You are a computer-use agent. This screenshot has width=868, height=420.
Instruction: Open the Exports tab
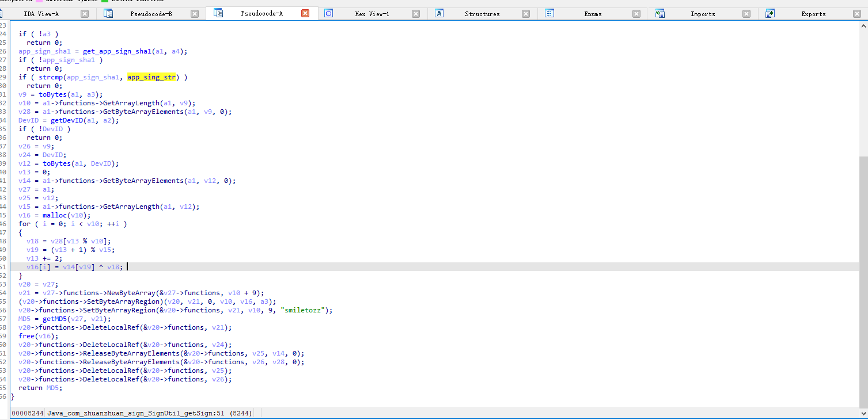(x=813, y=14)
